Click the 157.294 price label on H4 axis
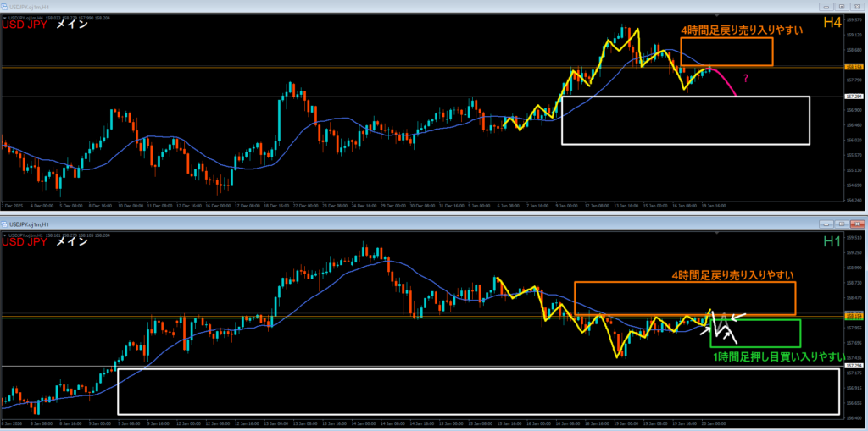 tap(854, 97)
